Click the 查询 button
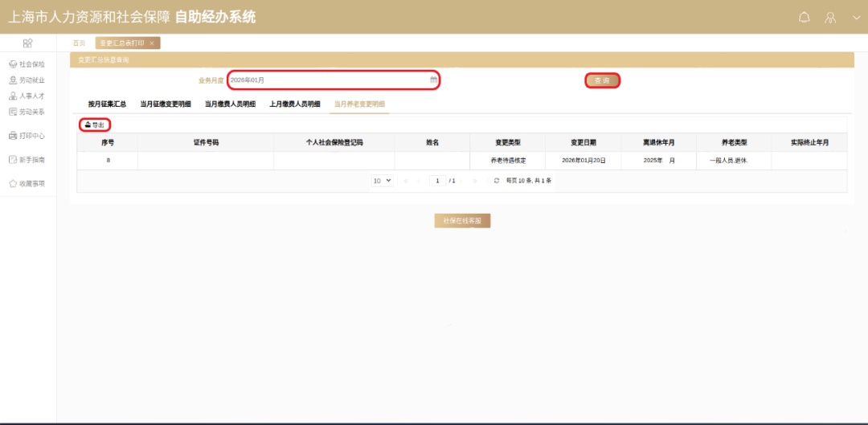The height and width of the screenshot is (425, 868). click(x=602, y=80)
